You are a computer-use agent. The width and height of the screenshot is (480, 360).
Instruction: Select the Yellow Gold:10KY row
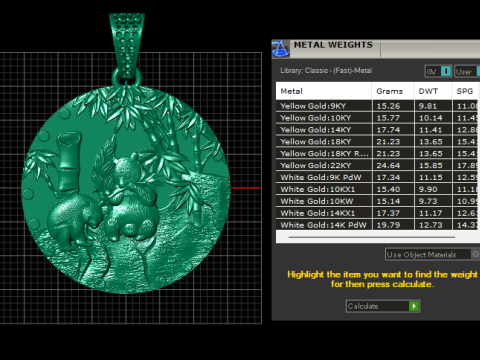coord(377,118)
